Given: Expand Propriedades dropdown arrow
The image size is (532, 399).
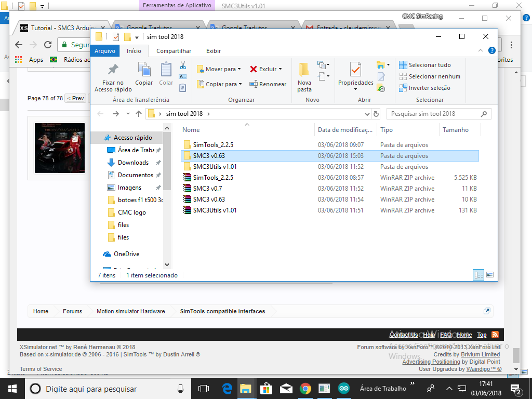Looking at the screenshot, I should point(355,89).
